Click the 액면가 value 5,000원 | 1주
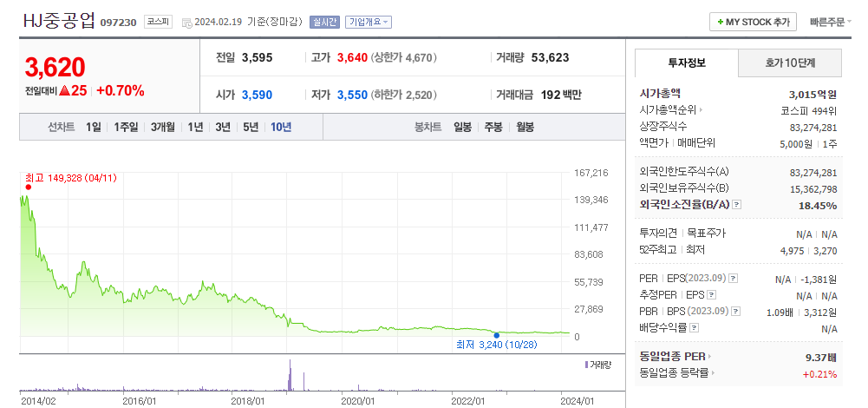The image size is (868, 408). [x=808, y=143]
